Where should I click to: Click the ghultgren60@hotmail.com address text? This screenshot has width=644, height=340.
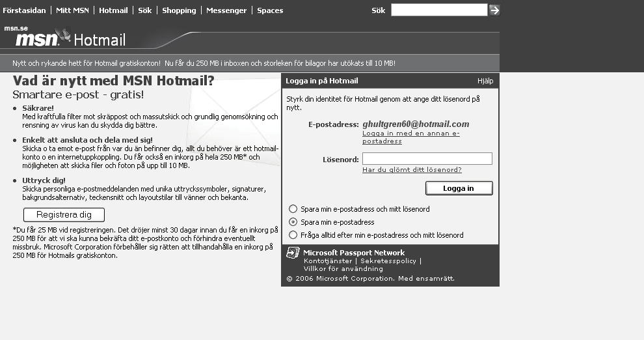[416, 124]
